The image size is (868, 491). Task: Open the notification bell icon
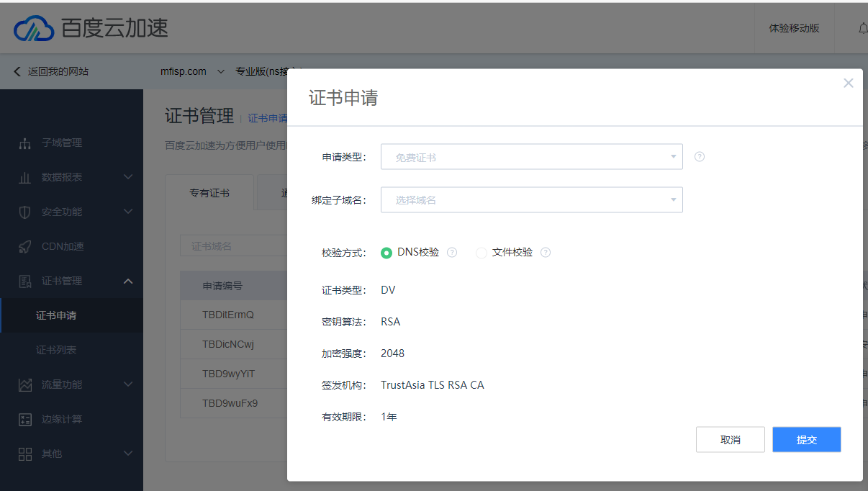pyautogui.click(x=863, y=27)
